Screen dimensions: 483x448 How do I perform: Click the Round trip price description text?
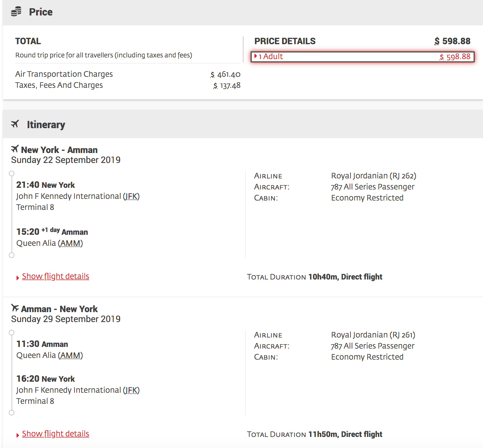pos(104,55)
